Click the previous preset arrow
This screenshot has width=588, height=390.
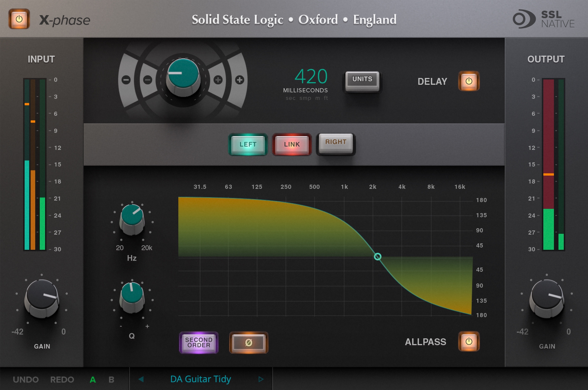(x=141, y=379)
